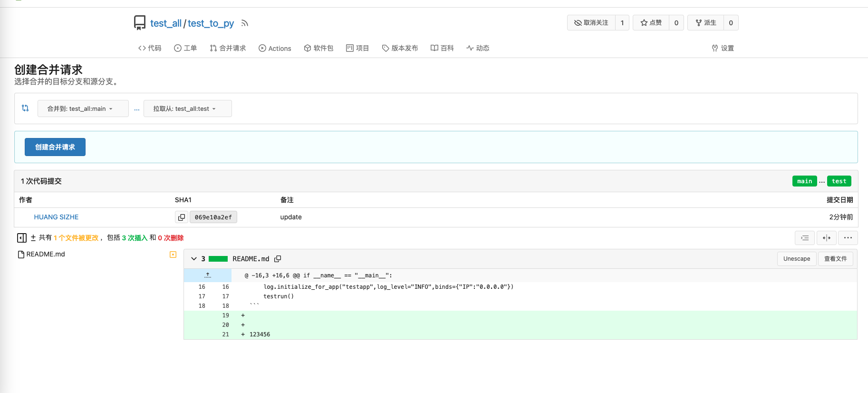This screenshot has height=393, width=868.
Task: Click the 创建合并请求 button
Action: [55, 147]
